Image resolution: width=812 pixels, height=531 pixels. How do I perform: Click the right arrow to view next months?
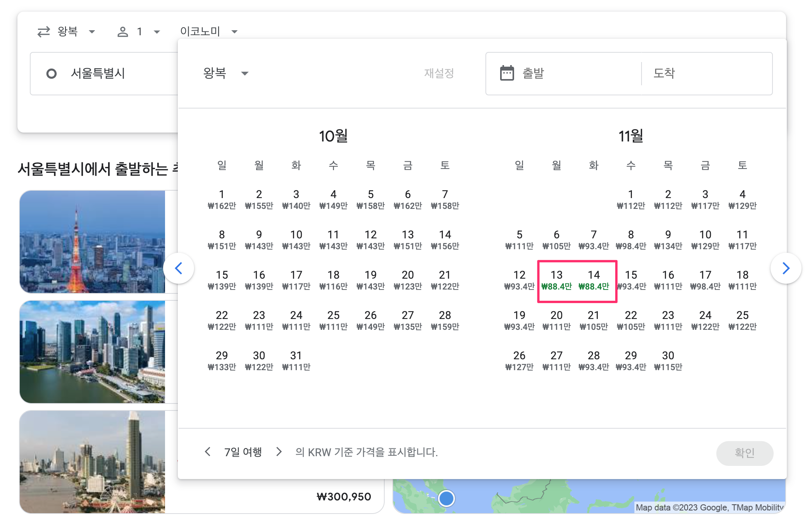[786, 268]
